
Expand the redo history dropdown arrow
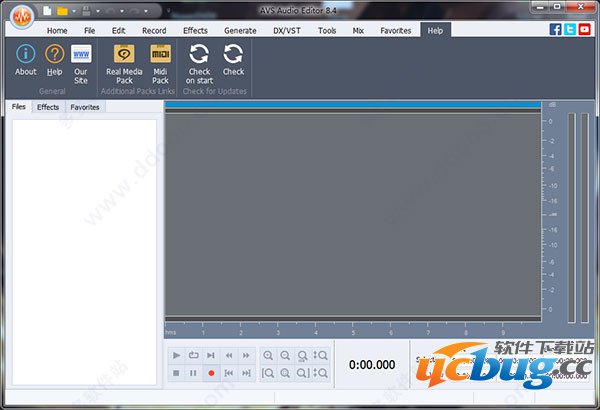146,11
